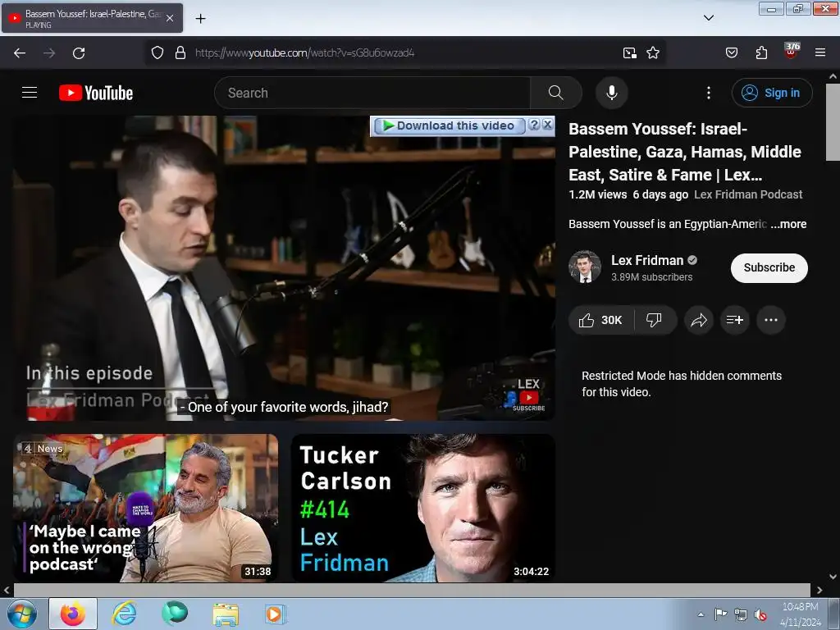Open the Windows Start menu orb

(x=22, y=614)
